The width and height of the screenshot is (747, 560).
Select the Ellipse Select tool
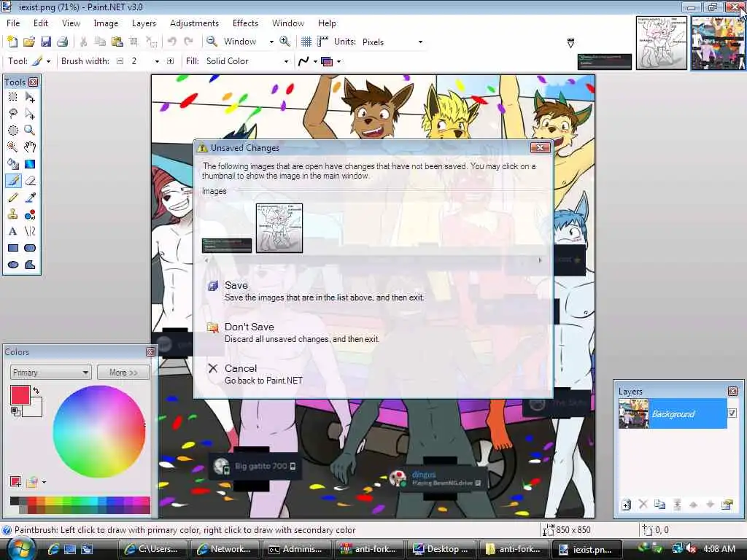tap(13, 131)
